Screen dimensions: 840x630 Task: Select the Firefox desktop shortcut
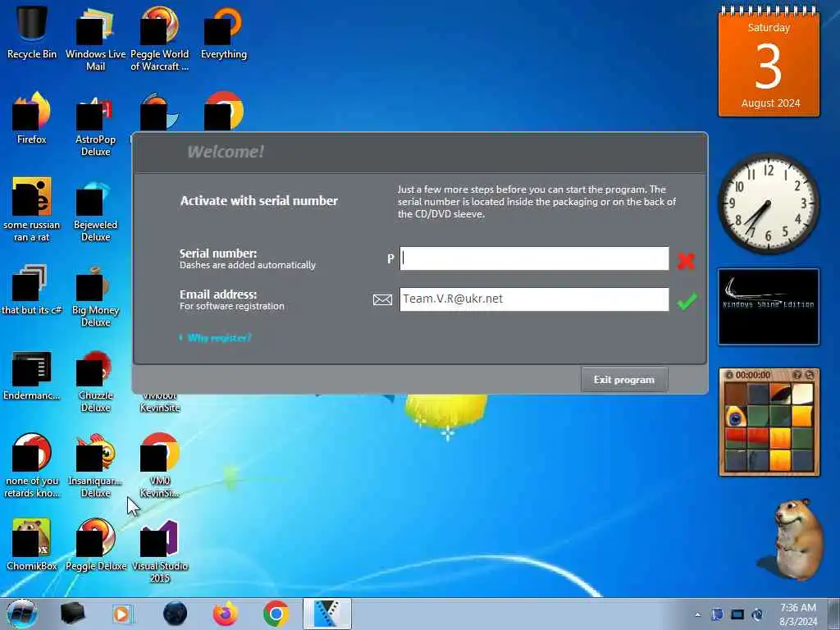pyautogui.click(x=32, y=118)
